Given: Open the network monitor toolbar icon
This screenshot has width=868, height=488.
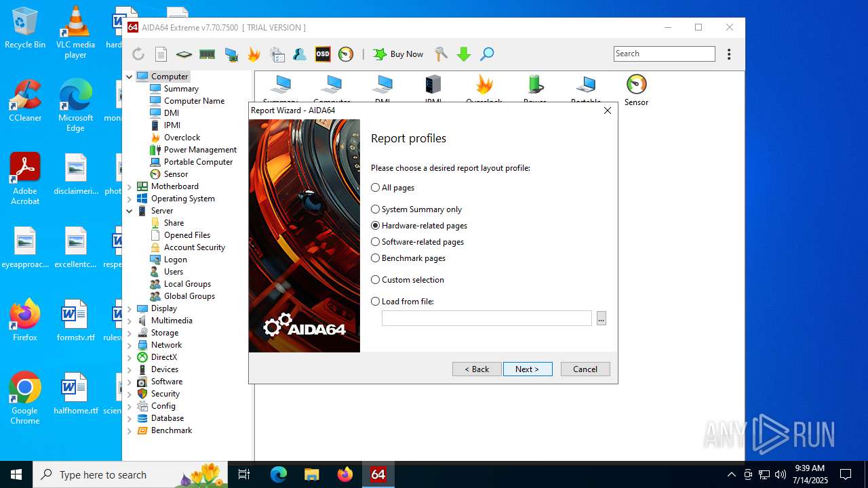Looking at the screenshot, I should click(x=231, y=54).
